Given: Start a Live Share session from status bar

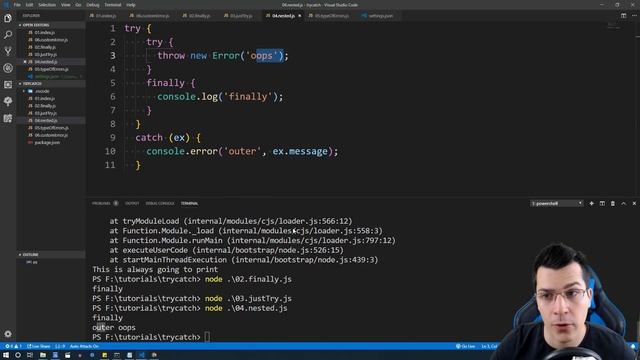Looking at the screenshot, I should (39, 346).
